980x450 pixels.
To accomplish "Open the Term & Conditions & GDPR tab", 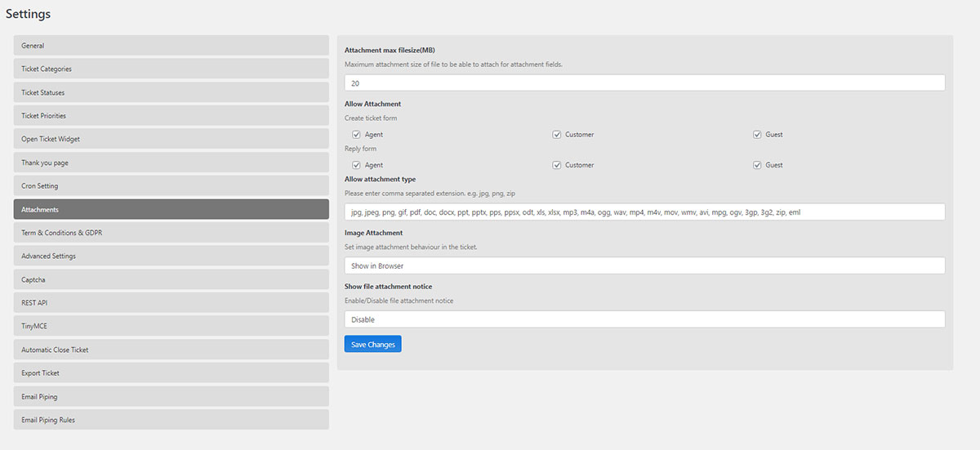I will [x=171, y=233].
